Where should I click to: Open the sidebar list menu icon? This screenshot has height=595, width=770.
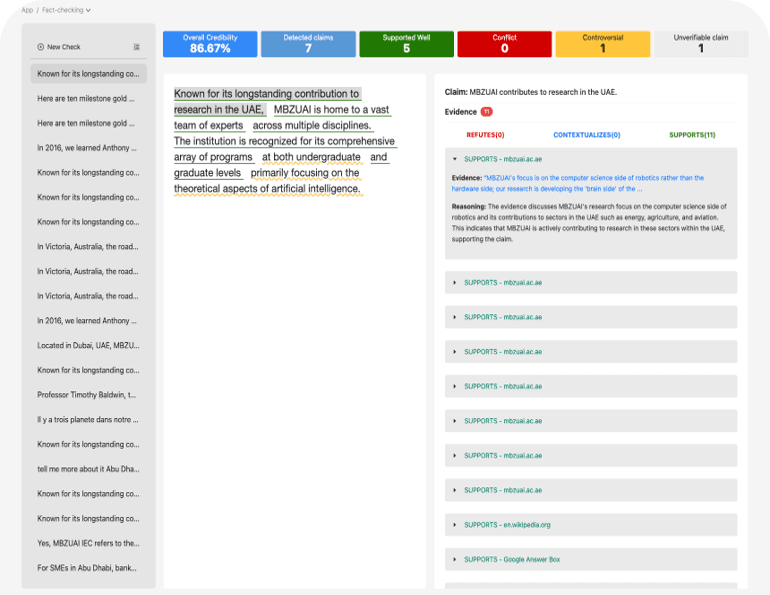click(137, 47)
